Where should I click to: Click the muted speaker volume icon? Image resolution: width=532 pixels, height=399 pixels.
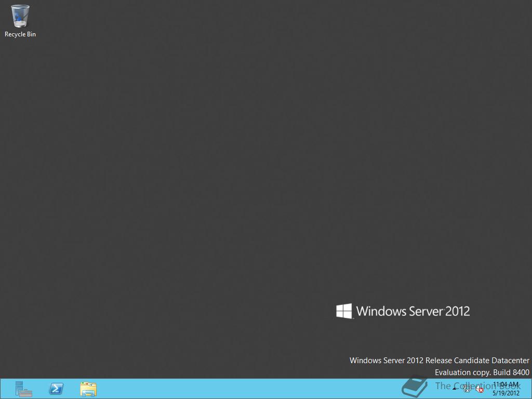pyautogui.click(x=480, y=389)
